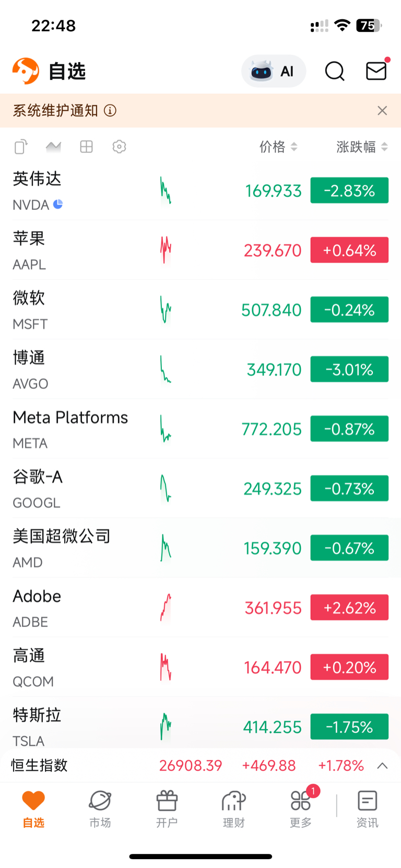Sort list by 涨跌幅 column
The image size is (401, 868).
tap(362, 147)
